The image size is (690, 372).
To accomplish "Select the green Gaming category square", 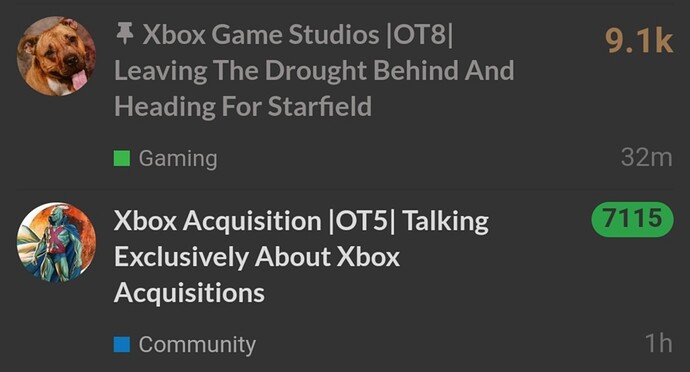I will coord(122,158).
